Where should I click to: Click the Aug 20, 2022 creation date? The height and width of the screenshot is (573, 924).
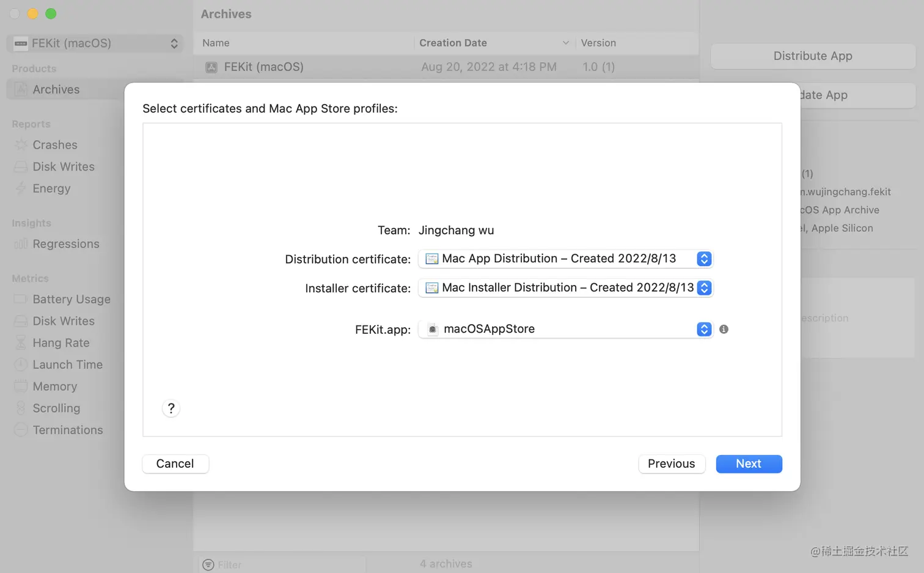489,67
